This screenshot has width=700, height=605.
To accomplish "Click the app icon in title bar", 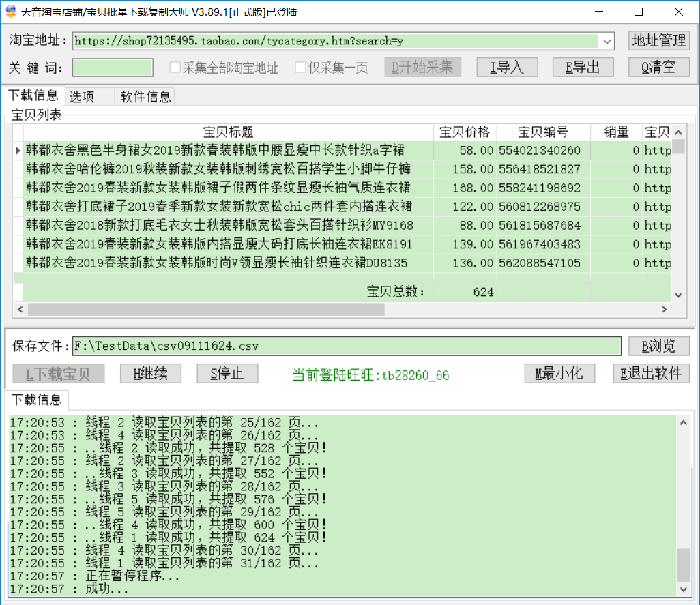I will pyautogui.click(x=10, y=12).
